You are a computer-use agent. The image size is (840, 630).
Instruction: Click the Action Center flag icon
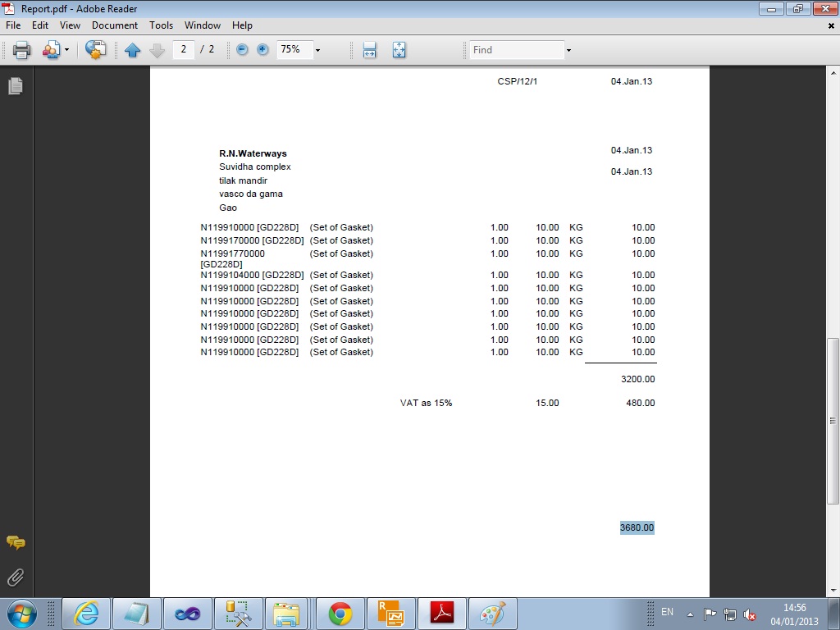tap(710, 614)
